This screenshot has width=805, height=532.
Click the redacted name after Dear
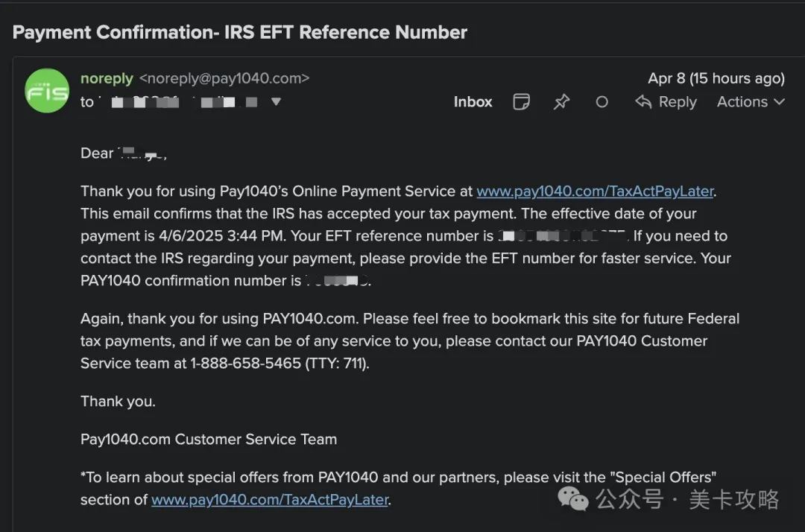tap(140, 153)
